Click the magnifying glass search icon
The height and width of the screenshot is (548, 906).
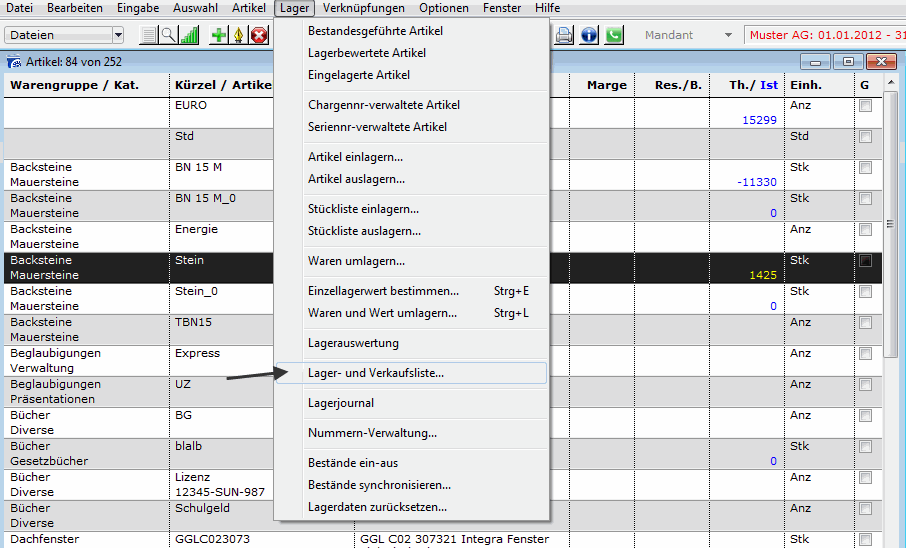pyautogui.click(x=168, y=35)
